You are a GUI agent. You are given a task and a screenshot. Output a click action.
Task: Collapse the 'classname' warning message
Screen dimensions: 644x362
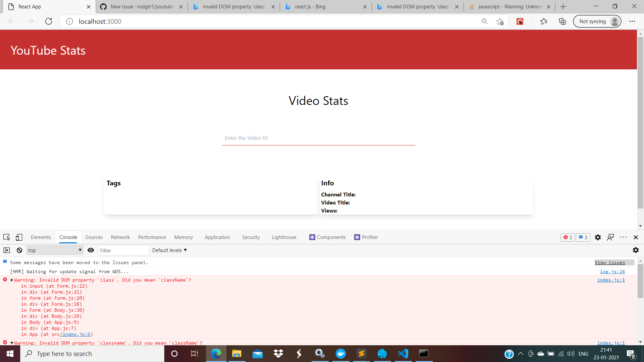[12, 343]
